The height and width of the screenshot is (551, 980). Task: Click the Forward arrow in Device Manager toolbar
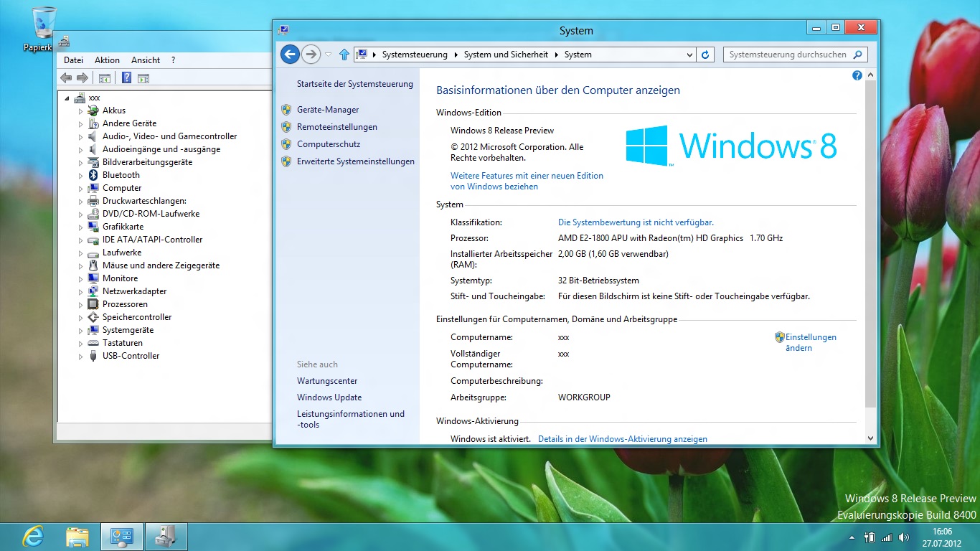pos(83,78)
